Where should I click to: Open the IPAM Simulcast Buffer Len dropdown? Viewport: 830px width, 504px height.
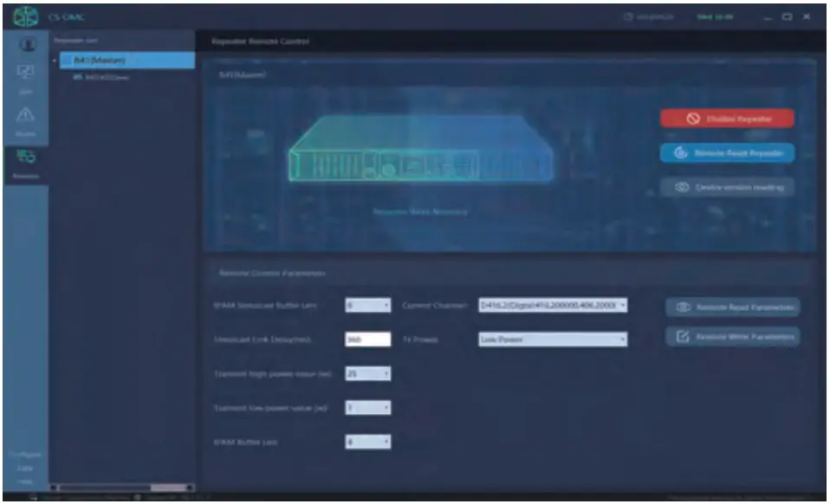(x=368, y=305)
